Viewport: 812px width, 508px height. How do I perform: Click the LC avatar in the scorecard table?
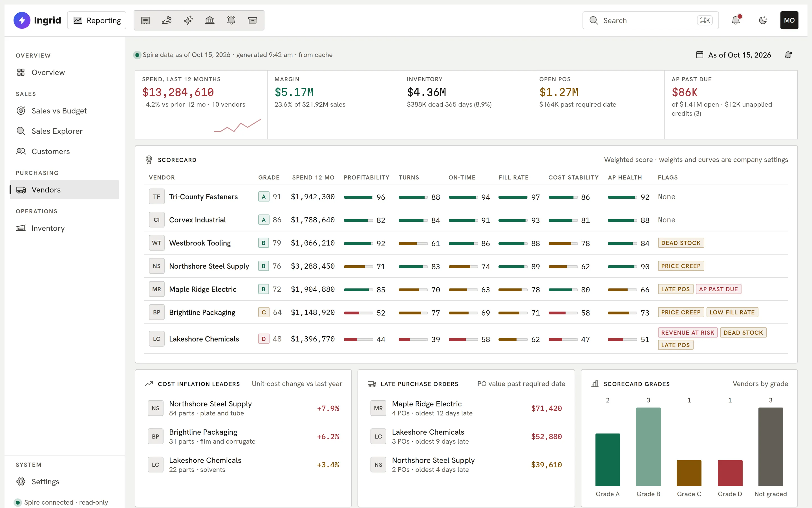(157, 339)
